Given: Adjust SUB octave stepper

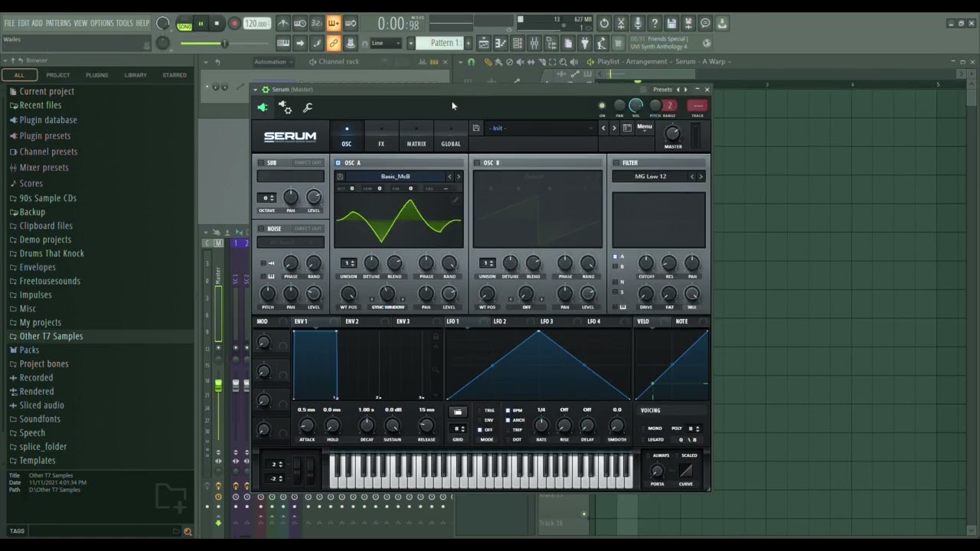Looking at the screenshot, I should (x=266, y=198).
